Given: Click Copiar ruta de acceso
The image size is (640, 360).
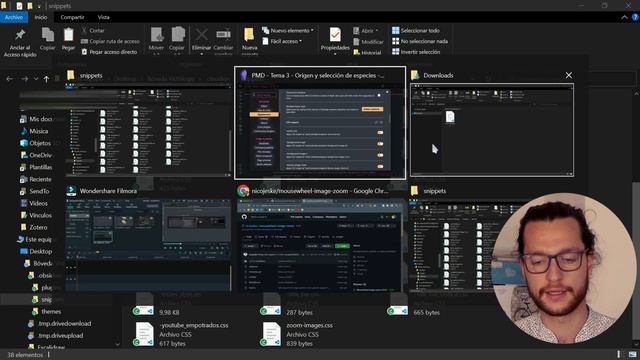Looking at the screenshot, I should coord(110,41).
